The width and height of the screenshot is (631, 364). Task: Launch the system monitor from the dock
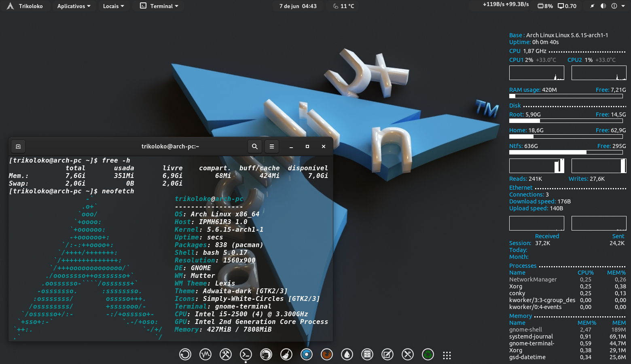[205, 355]
